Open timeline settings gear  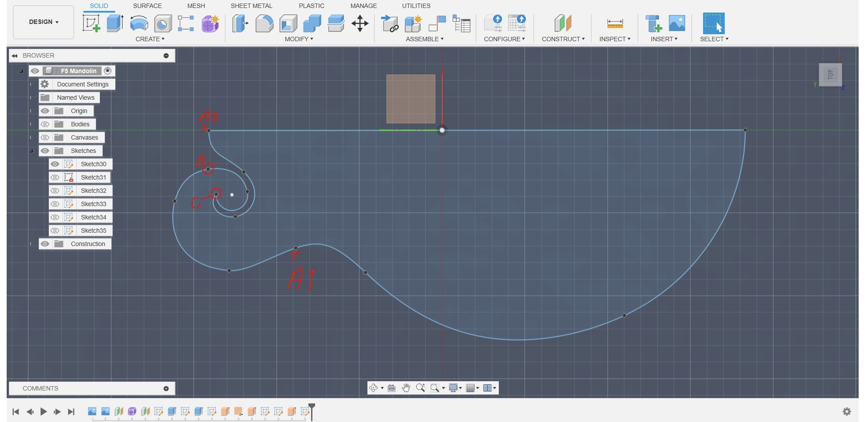[x=847, y=411]
